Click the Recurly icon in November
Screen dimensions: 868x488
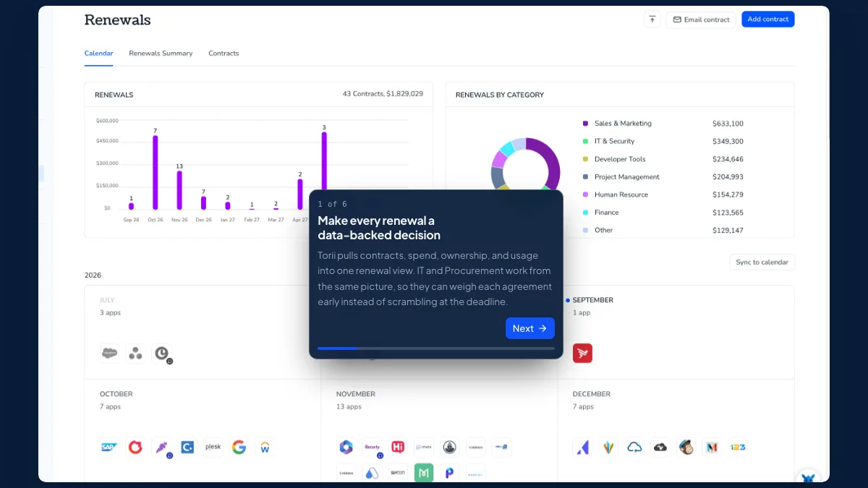373,448
